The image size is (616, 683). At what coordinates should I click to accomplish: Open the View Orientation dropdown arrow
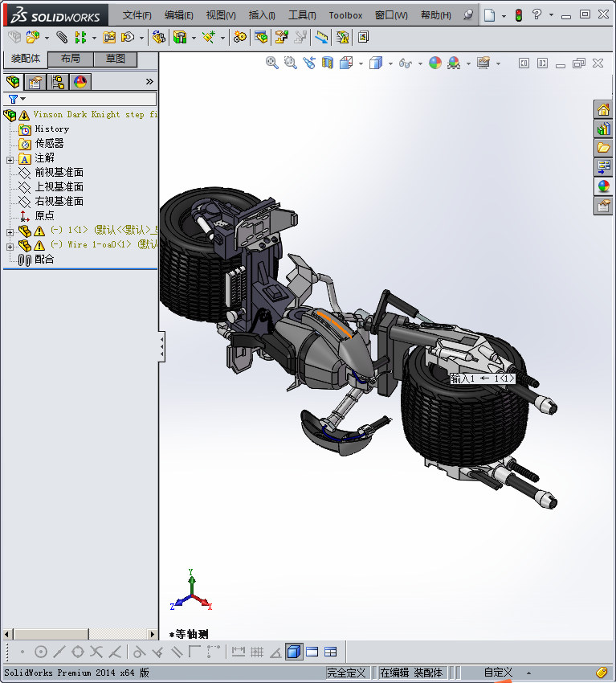point(361,64)
